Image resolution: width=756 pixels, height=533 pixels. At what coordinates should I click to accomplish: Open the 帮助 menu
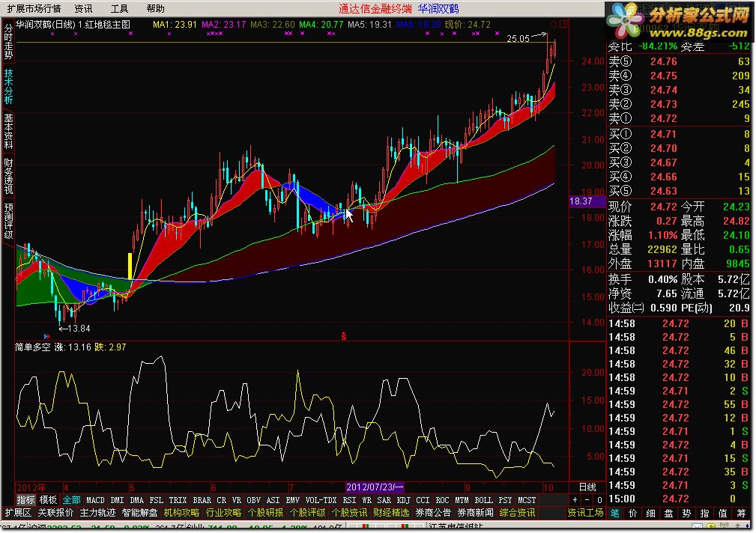tap(156, 9)
